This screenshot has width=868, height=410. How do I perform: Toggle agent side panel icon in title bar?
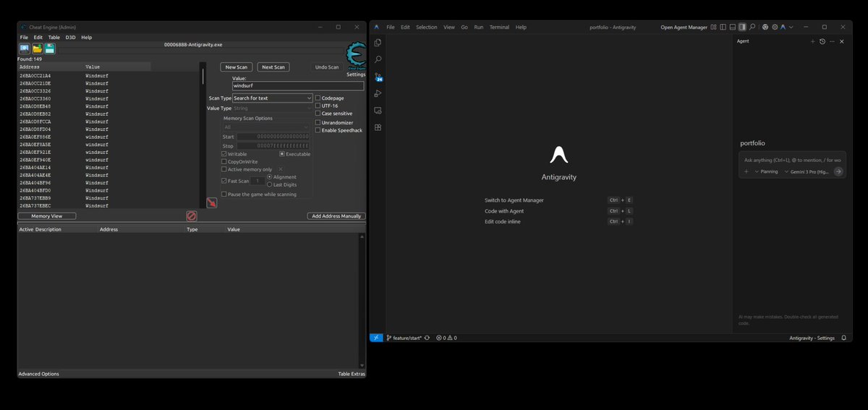742,27
